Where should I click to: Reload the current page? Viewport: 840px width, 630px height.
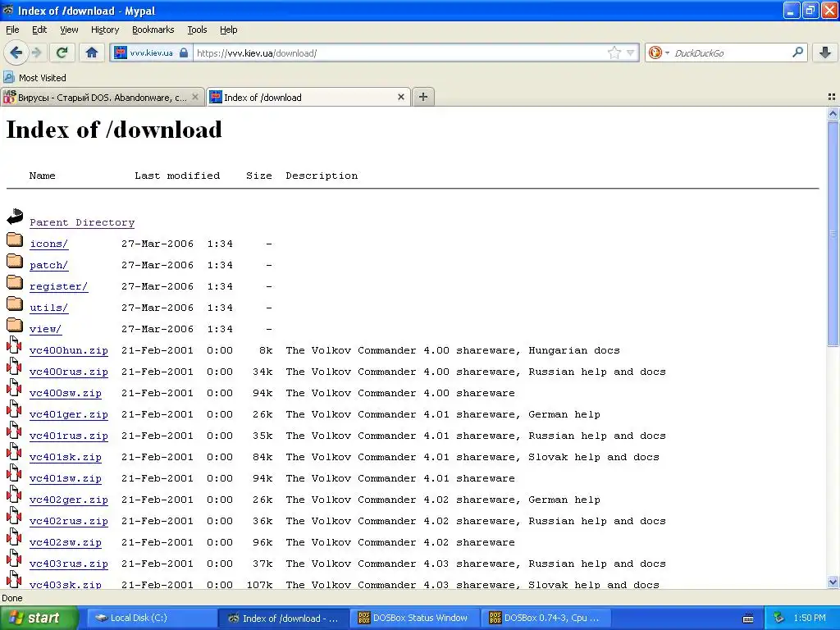click(62, 52)
